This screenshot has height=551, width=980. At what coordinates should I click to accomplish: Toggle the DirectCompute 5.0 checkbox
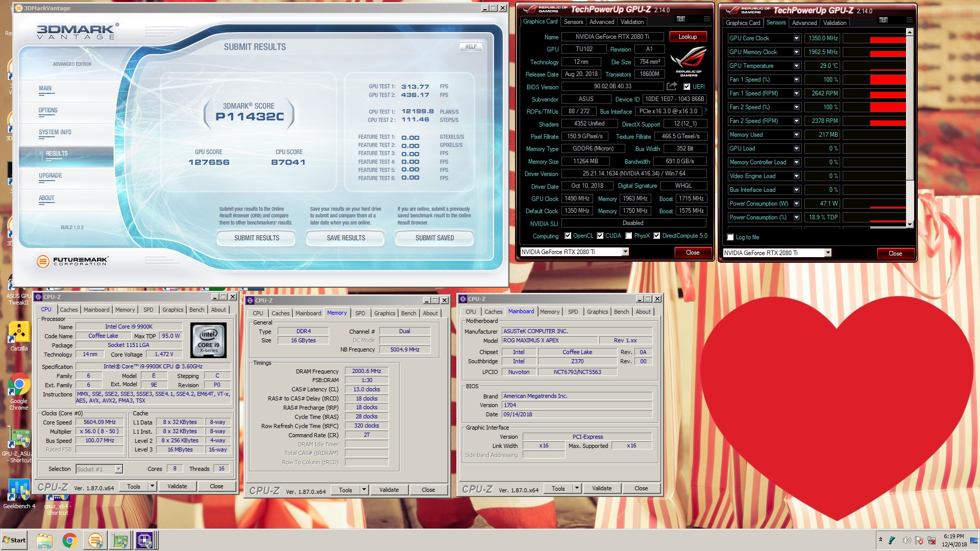coord(657,236)
